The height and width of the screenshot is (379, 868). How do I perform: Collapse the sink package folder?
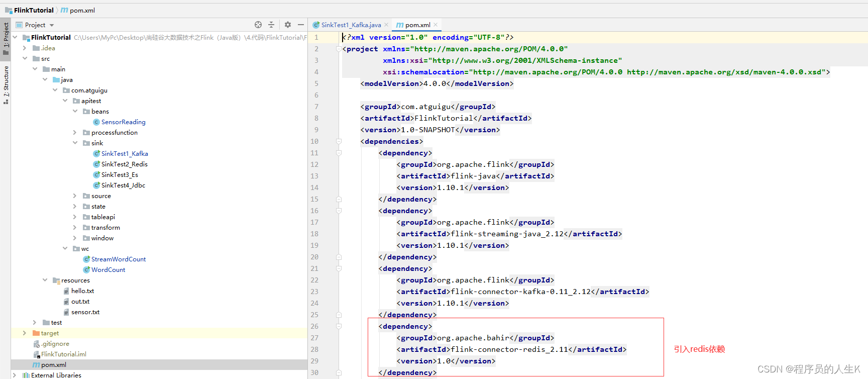[x=75, y=143]
